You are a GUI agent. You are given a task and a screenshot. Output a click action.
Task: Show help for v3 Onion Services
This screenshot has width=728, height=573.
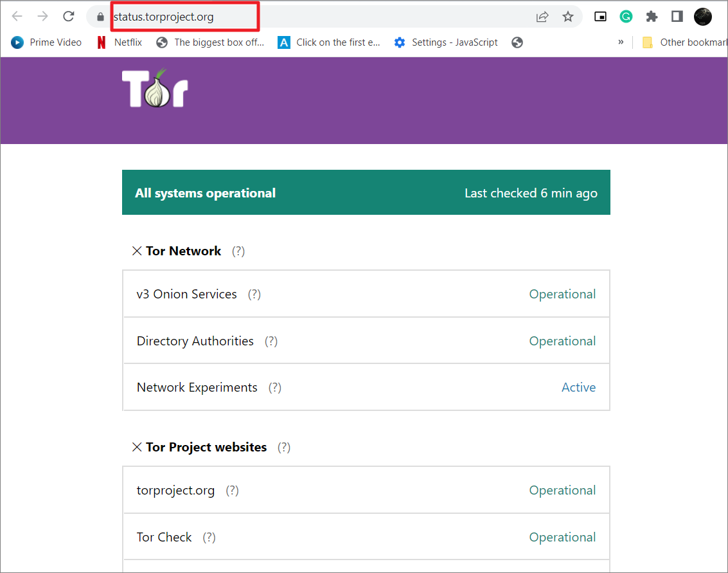254,295
